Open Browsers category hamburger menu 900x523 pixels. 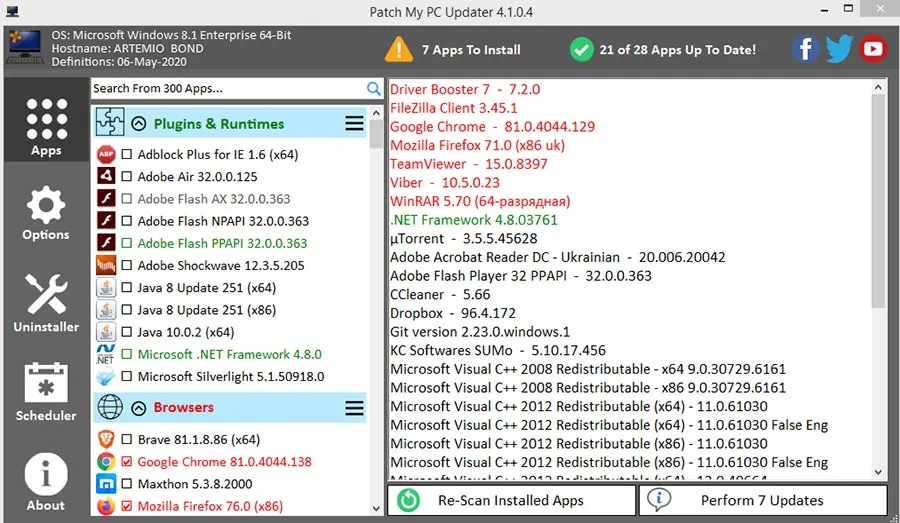354,408
